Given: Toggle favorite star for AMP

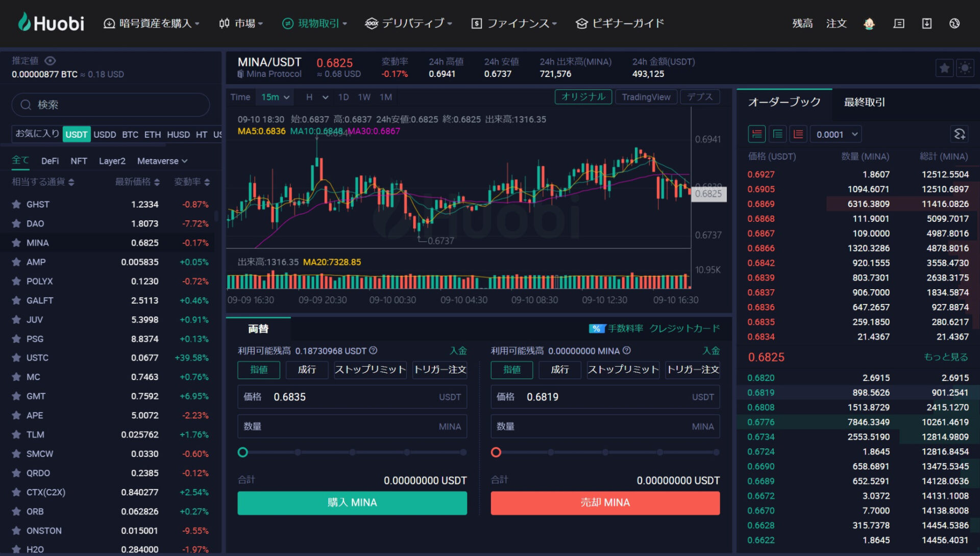Looking at the screenshot, I should 16,262.
